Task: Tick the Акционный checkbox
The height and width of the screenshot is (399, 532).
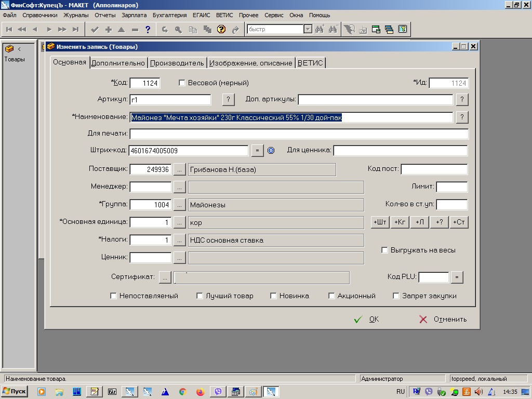Action: [331, 296]
